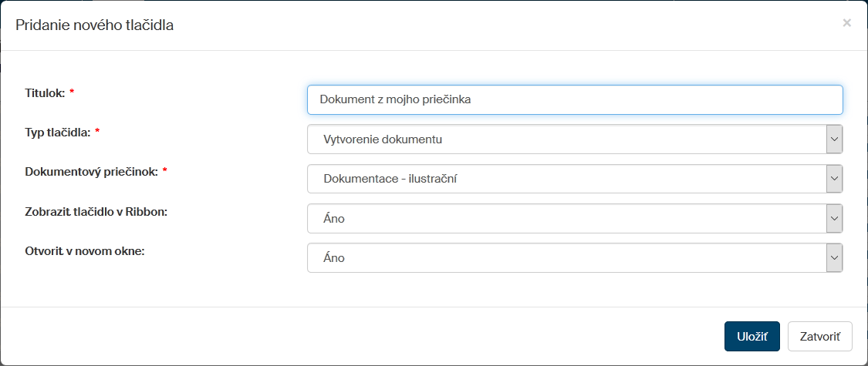Click the 'Titulok:' field label

tap(45, 92)
